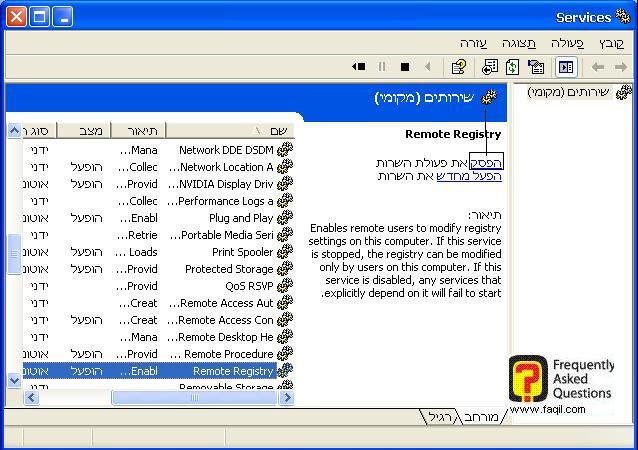Open the Properties toolbar icon
Screen dimensions: 638x450
click(536, 67)
